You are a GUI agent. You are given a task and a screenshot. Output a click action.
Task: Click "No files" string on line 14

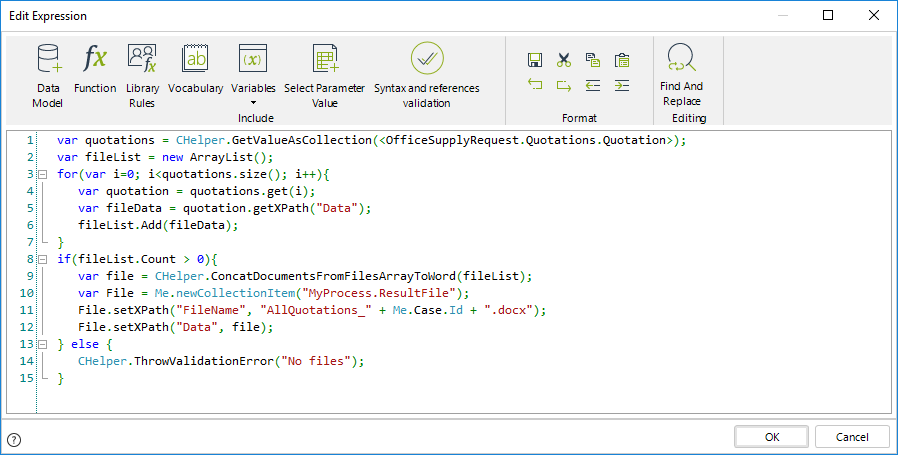pos(316,361)
